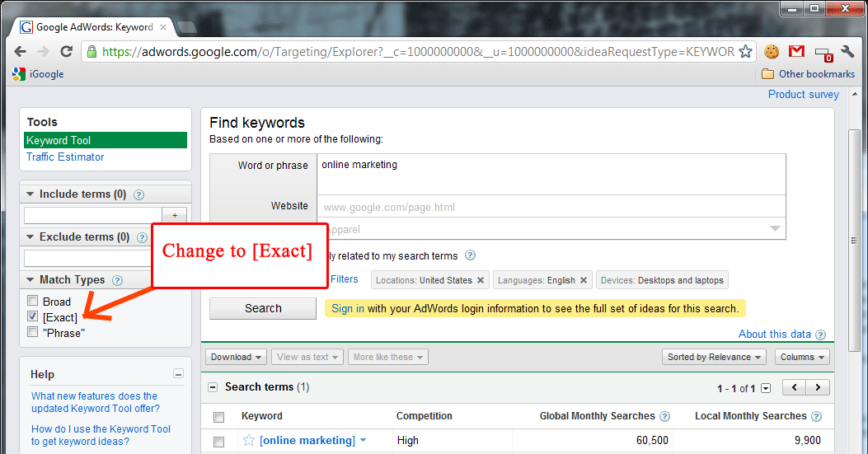The height and width of the screenshot is (454, 868).
Task: Click the green padlock security icon
Action: 91,52
